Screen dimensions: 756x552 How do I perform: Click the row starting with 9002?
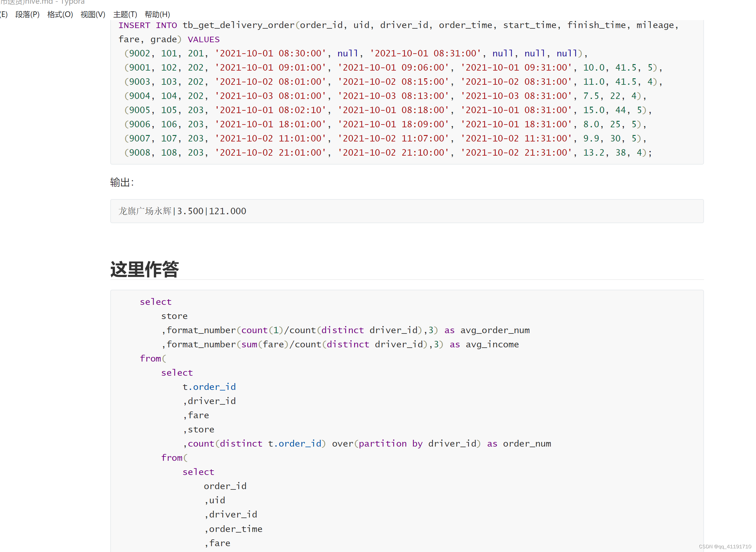pos(356,53)
